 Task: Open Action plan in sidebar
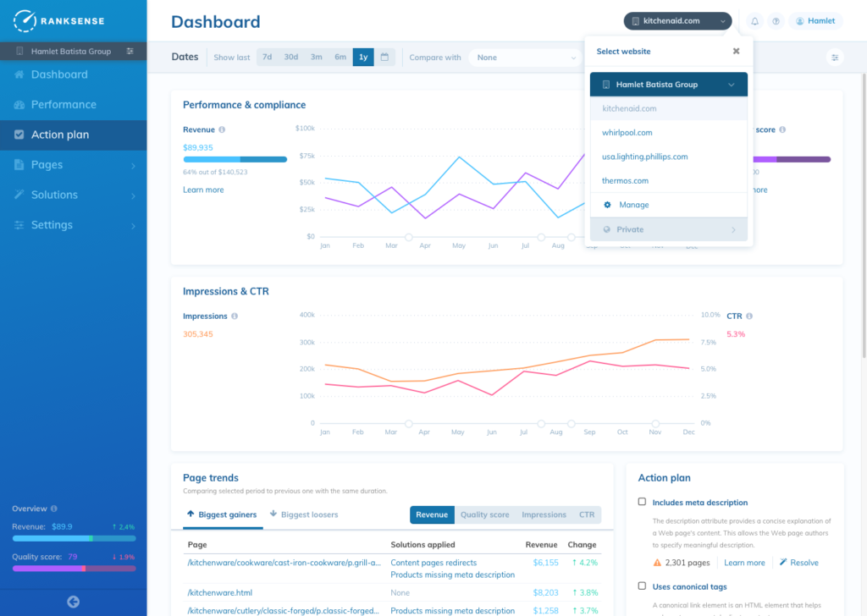point(74,135)
